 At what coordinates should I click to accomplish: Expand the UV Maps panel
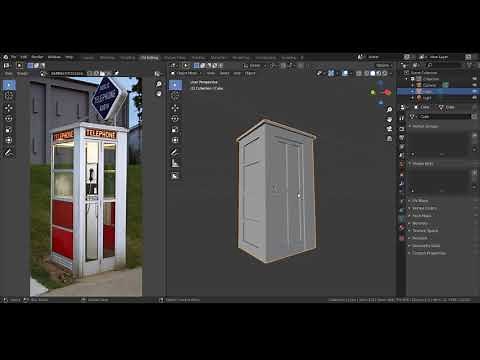[x=420, y=201]
